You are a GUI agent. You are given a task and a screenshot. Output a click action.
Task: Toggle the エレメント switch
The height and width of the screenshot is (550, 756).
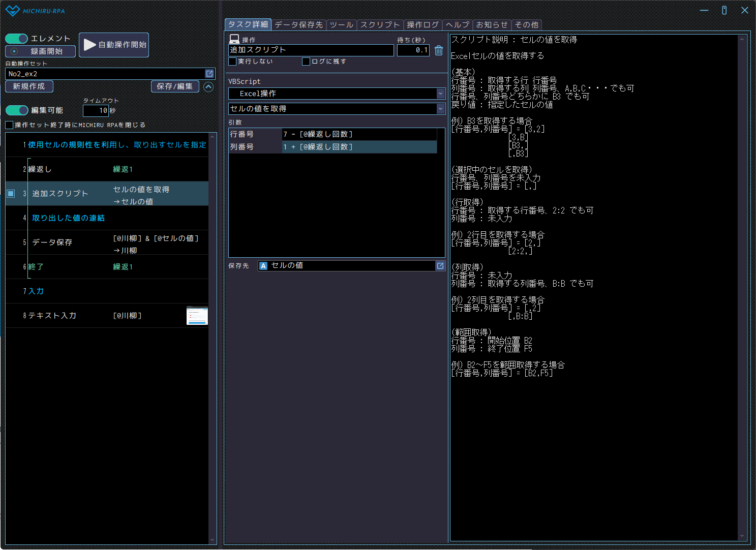(x=17, y=39)
